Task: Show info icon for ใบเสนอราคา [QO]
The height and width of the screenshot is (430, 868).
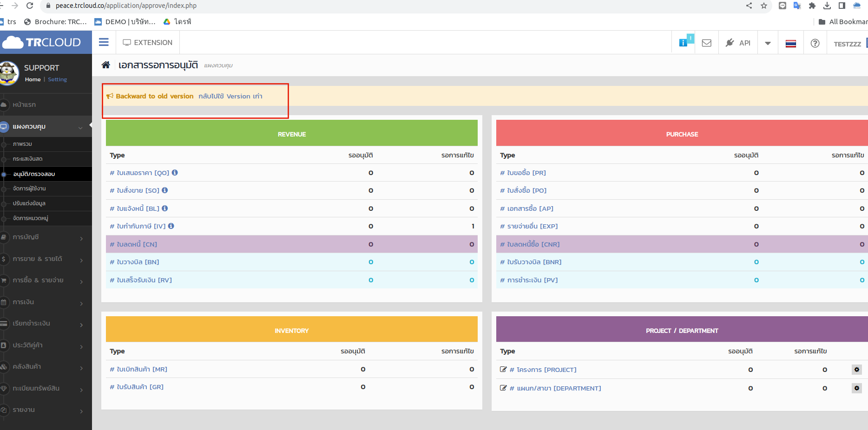Action: tap(175, 172)
